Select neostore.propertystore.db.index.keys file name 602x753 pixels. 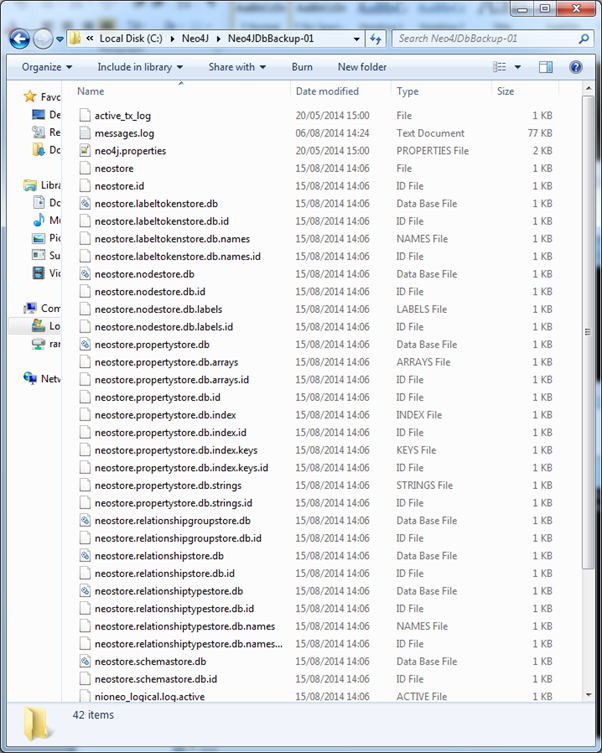pyautogui.click(x=176, y=450)
